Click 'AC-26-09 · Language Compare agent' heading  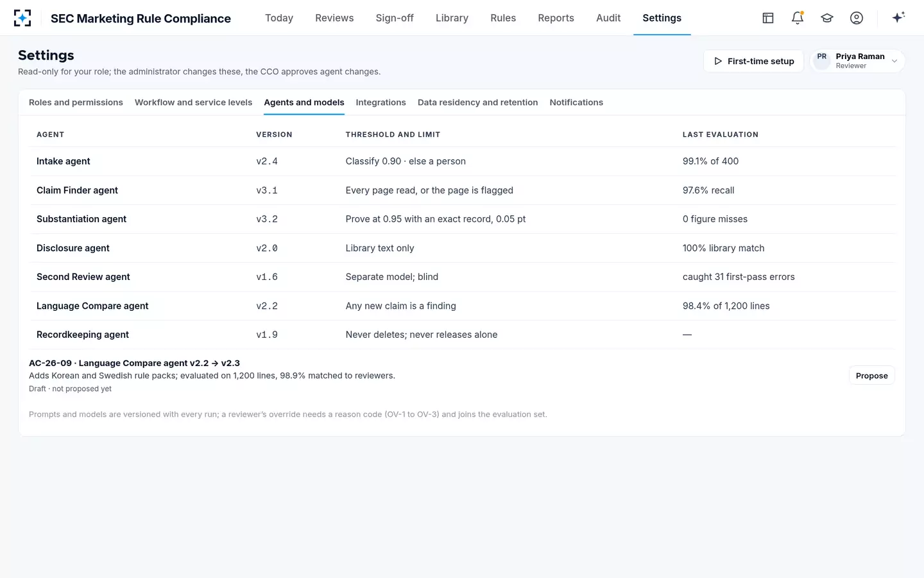point(134,363)
